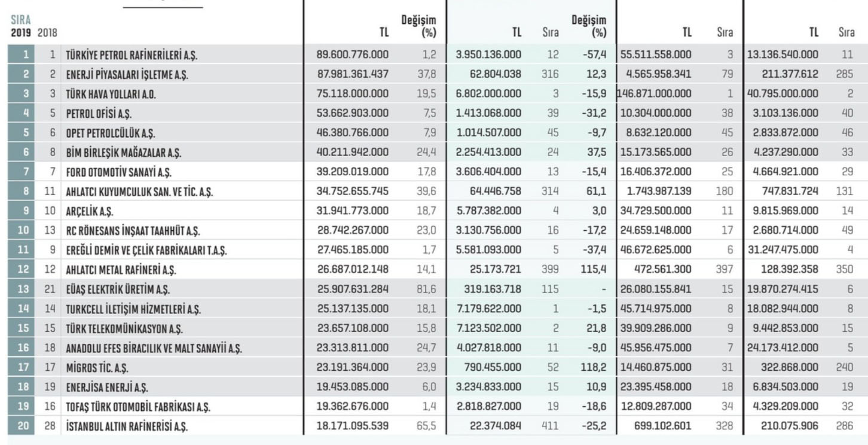Click Arçelik A.Ş. company name
868x445 pixels.
click(89, 211)
